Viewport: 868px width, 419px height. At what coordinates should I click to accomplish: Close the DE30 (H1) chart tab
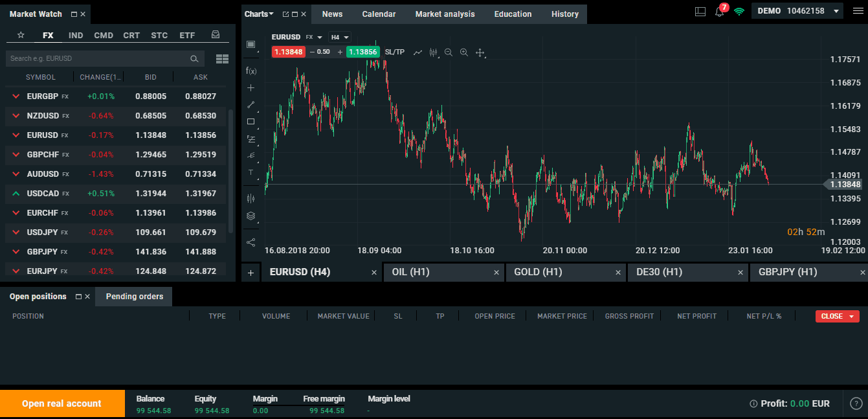[740, 273]
